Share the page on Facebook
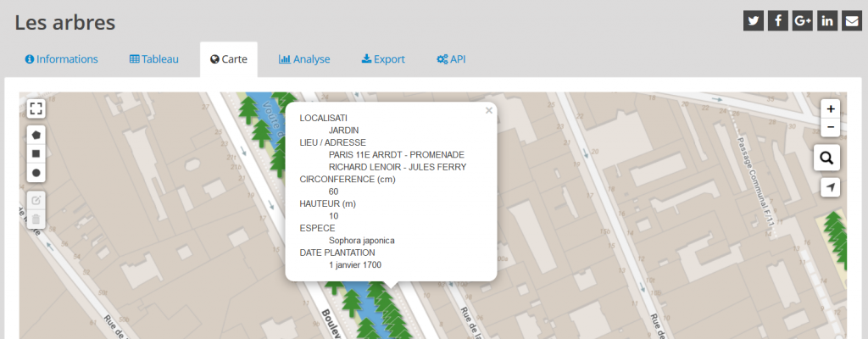This screenshot has width=868, height=339. tap(777, 22)
